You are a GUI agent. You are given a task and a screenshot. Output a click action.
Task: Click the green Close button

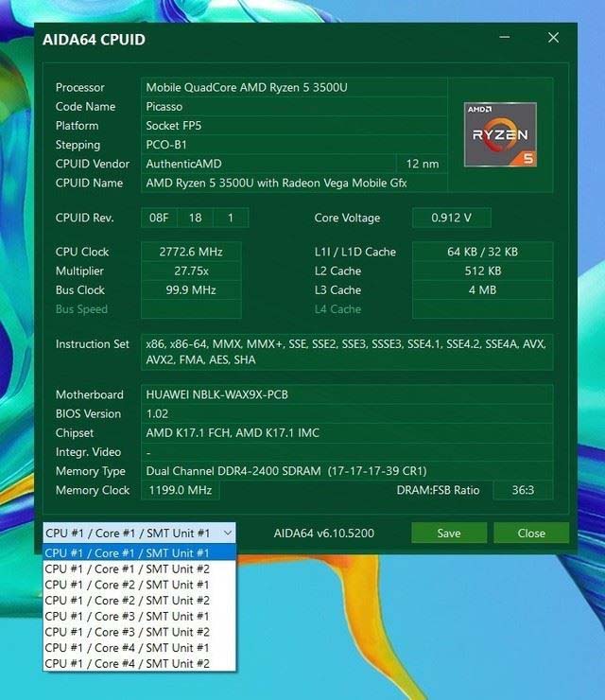click(531, 533)
